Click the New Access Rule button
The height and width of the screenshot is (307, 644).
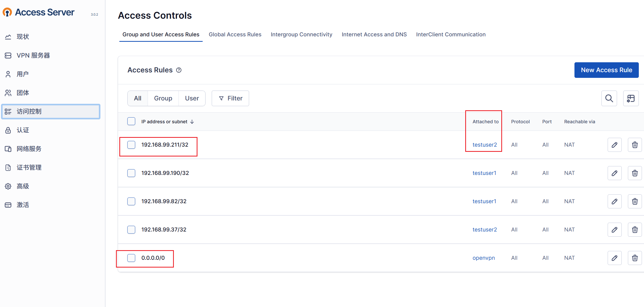[x=606, y=70]
